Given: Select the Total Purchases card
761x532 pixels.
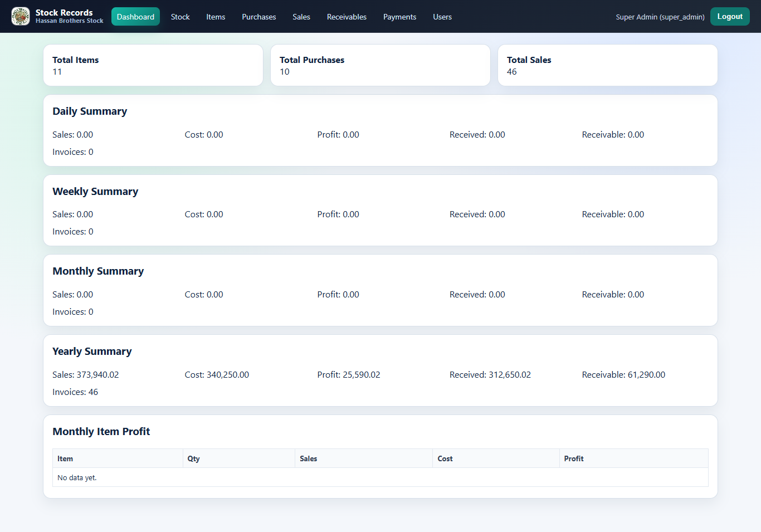Looking at the screenshot, I should tap(380, 65).
